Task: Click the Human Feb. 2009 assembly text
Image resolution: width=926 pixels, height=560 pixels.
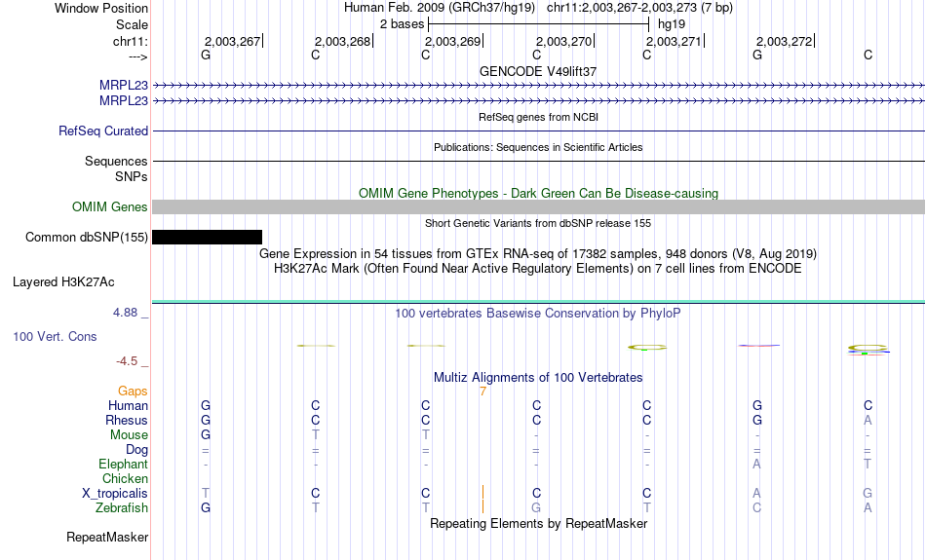Action: coord(440,8)
